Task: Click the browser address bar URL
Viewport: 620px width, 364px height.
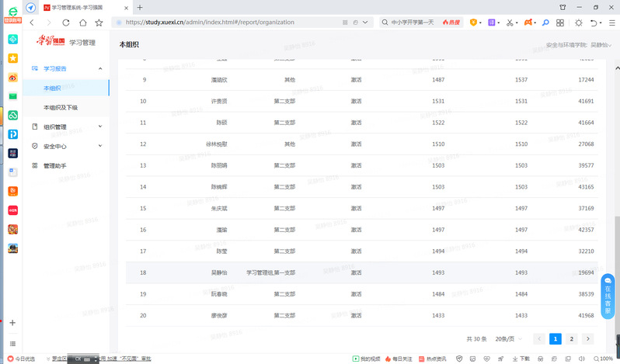Action: point(210,23)
